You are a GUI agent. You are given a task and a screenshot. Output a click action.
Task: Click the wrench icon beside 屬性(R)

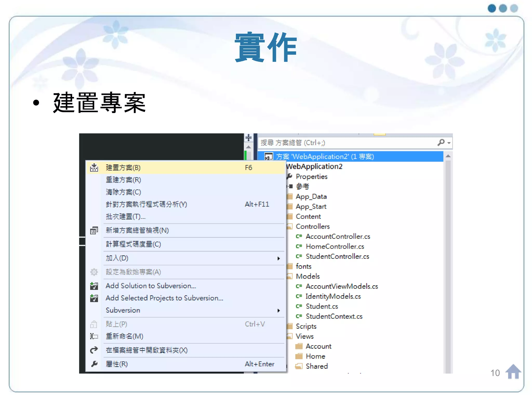pos(94,364)
